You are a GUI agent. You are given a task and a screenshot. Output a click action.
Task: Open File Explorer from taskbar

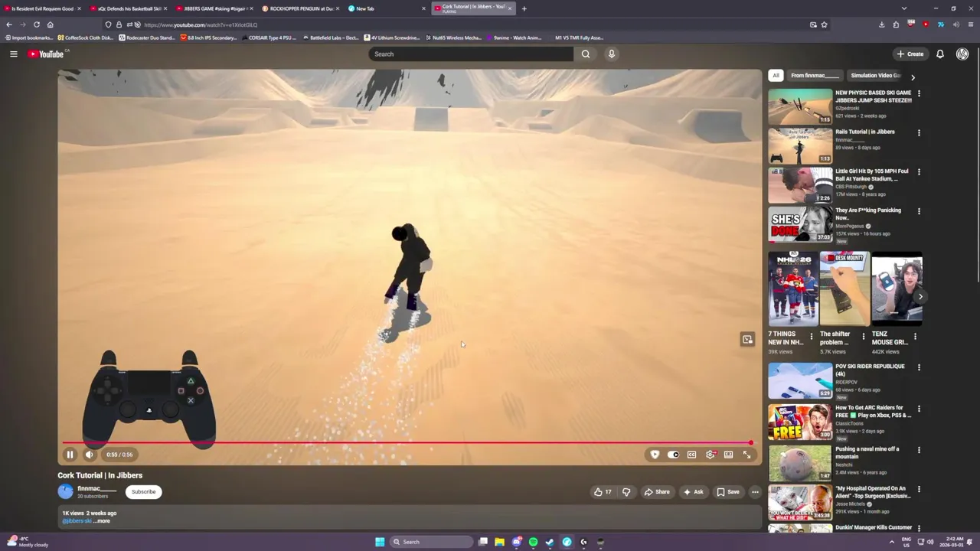click(x=499, y=542)
